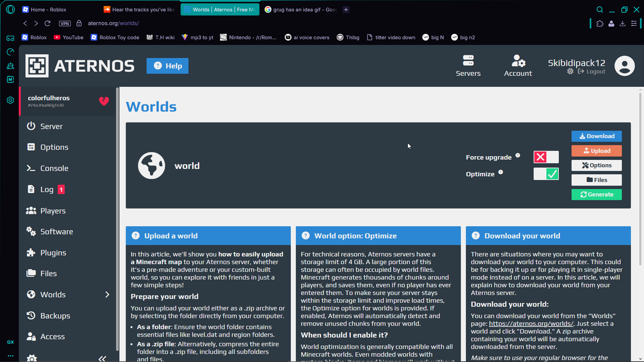Click the Opera logo menu icon
The height and width of the screenshot is (362, 644).
click(10, 10)
